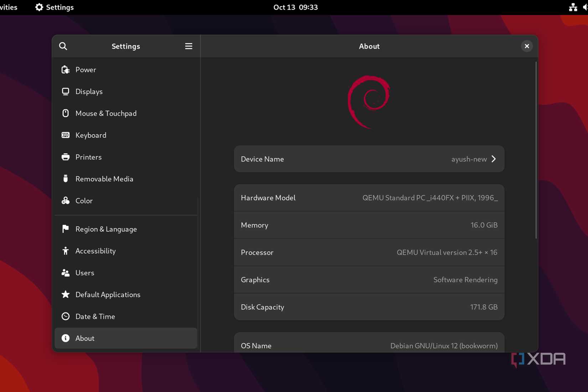Viewport: 588px width, 392px height.
Task: Click the Power battery icon
Action: [66, 69]
